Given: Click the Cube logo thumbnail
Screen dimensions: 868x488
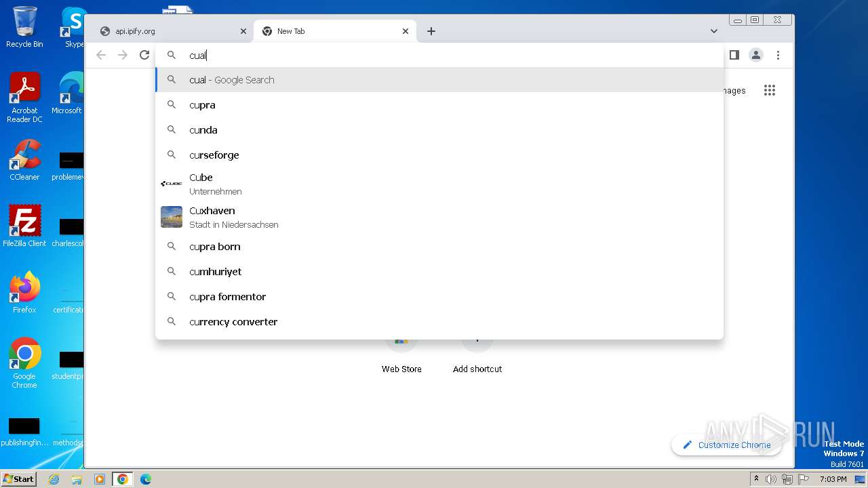Looking at the screenshot, I should click(172, 184).
